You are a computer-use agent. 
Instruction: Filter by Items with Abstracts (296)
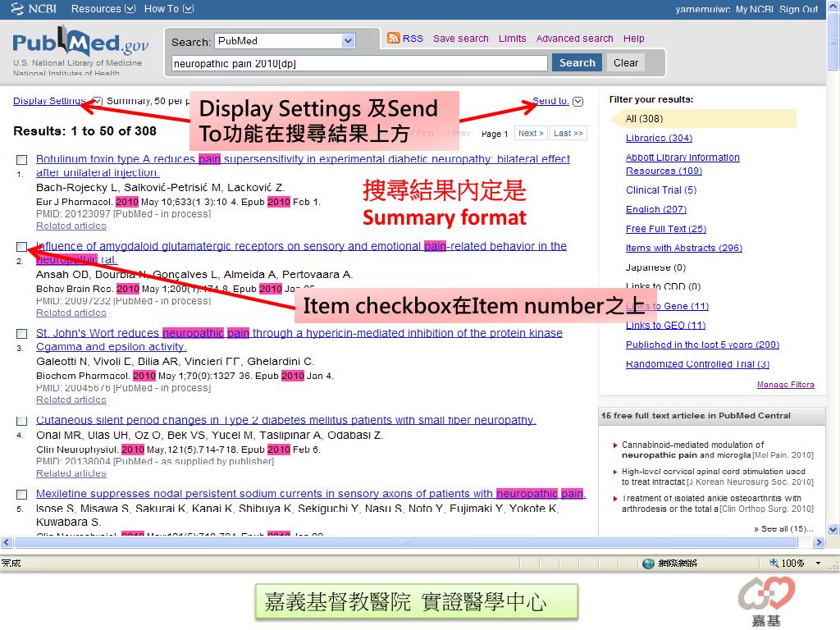click(684, 248)
